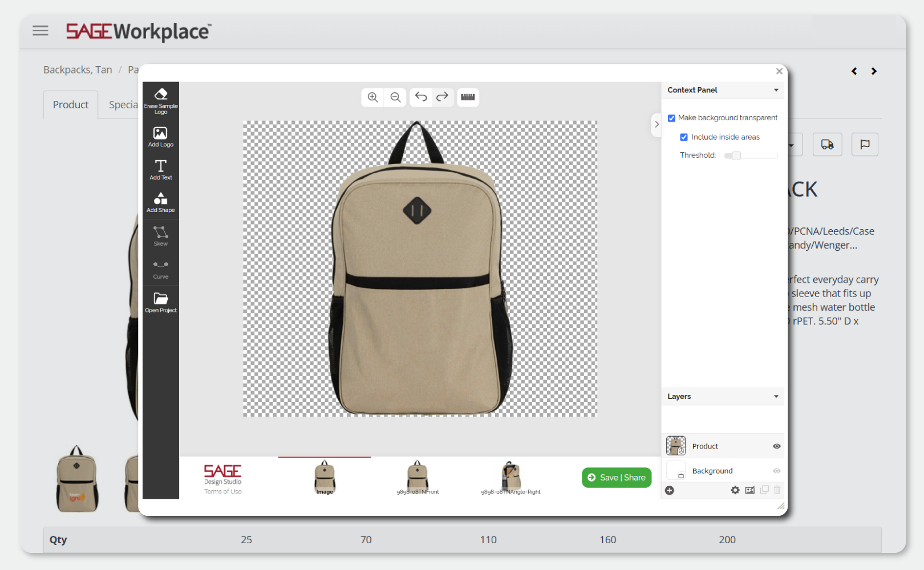Hide the Product layer with eye icon
This screenshot has width=924, height=570.
pos(776,446)
